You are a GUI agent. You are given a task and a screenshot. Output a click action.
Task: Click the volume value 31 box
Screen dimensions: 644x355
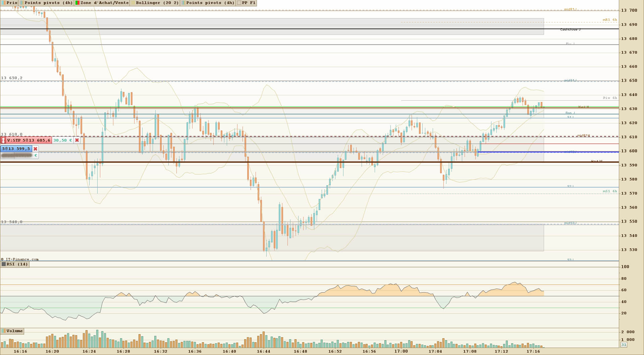624,345
